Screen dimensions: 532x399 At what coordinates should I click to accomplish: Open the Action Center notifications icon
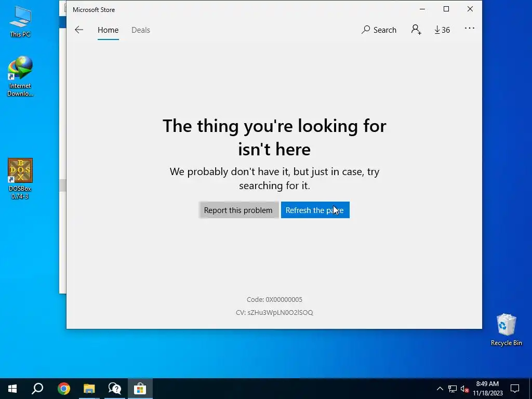coord(515,389)
